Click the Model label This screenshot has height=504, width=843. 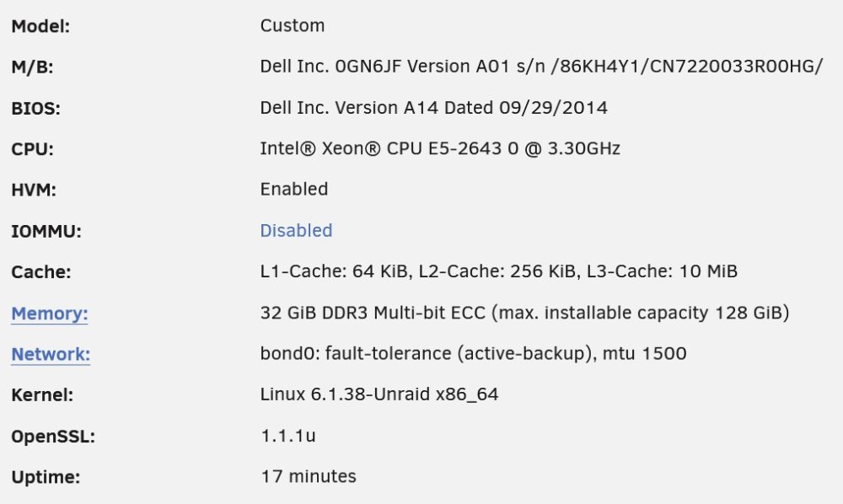coord(40,26)
